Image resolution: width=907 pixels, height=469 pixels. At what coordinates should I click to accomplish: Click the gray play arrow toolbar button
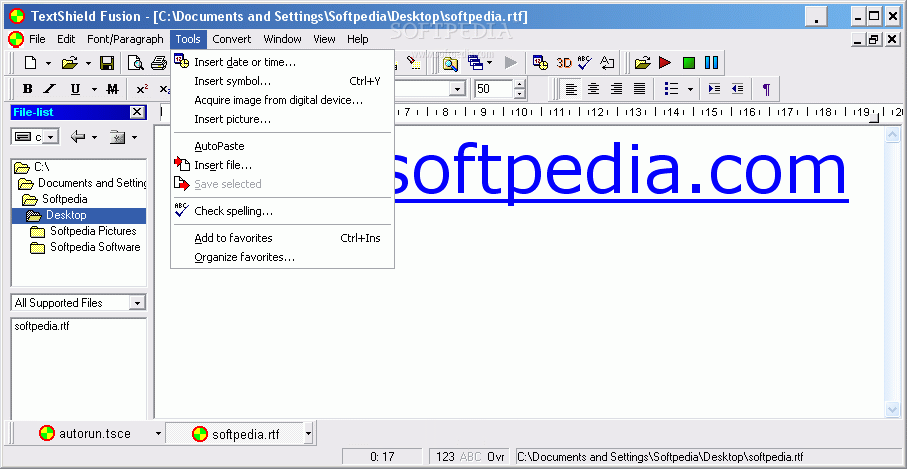pyautogui.click(x=511, y=62)
